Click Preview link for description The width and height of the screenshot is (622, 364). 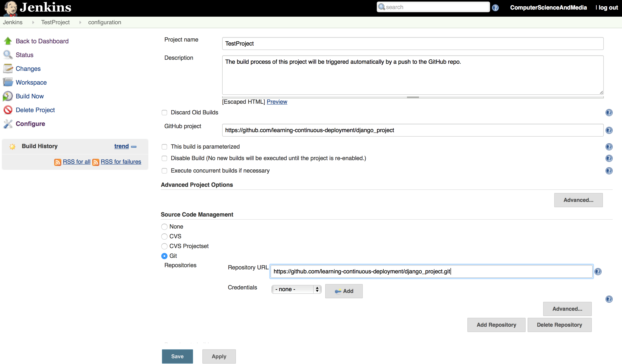(277, 101)
